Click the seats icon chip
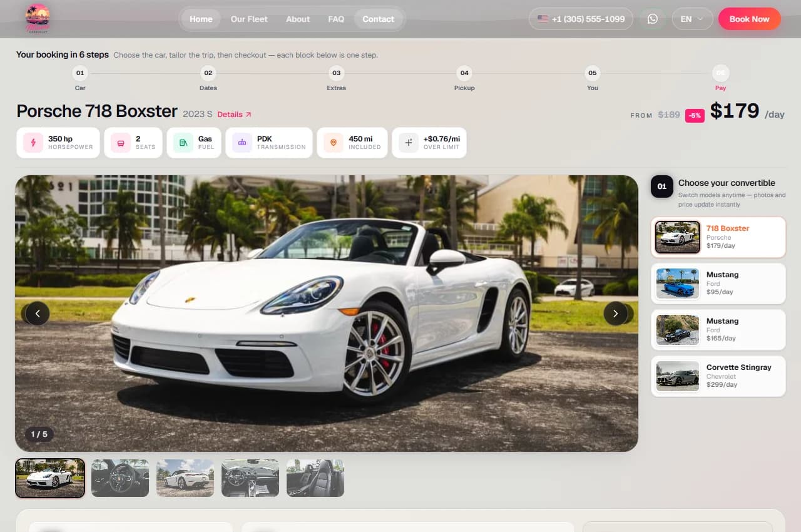The image size is (801, 532). coord(120,143)
